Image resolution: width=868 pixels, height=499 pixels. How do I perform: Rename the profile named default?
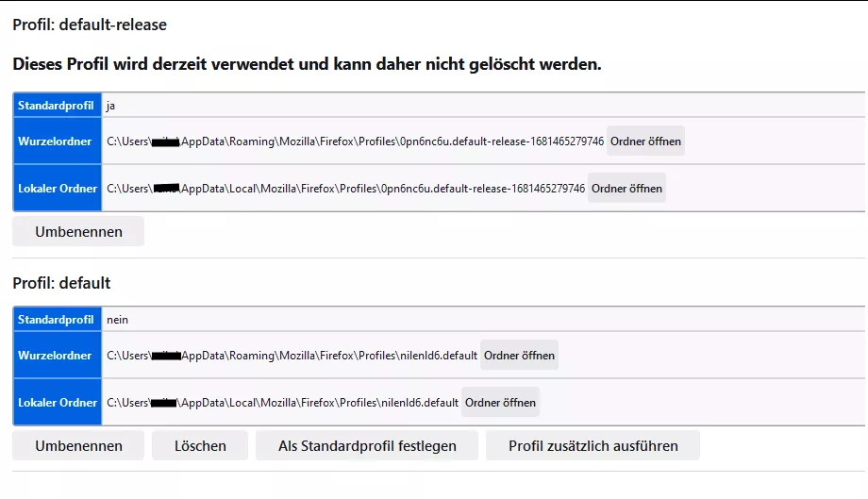point(78,446)
